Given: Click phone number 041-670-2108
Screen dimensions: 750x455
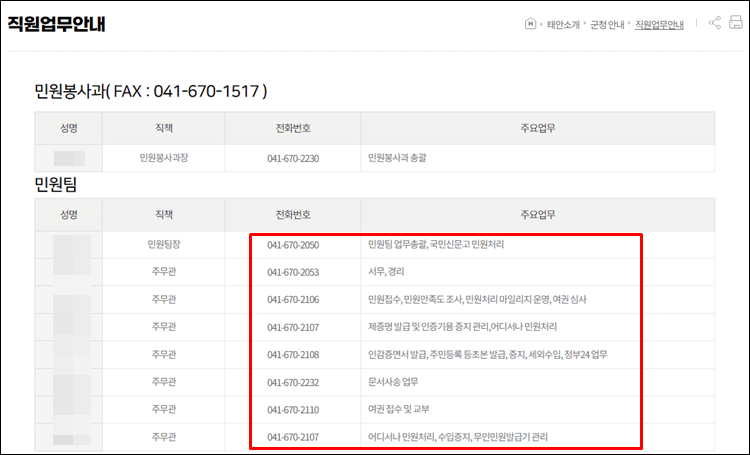Looking at the screenshot, I should click(x=293, y=355).
